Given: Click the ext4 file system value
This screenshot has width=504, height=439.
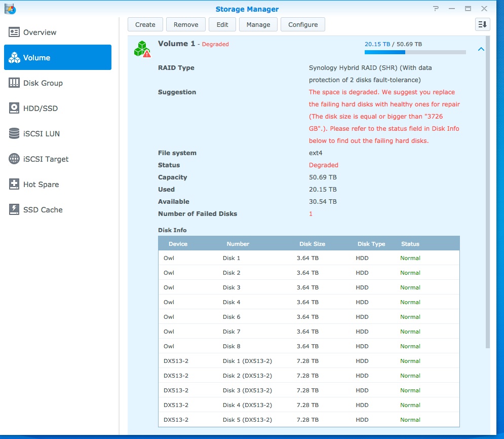Looking at the screenshot, I should [x=316, y=153].
